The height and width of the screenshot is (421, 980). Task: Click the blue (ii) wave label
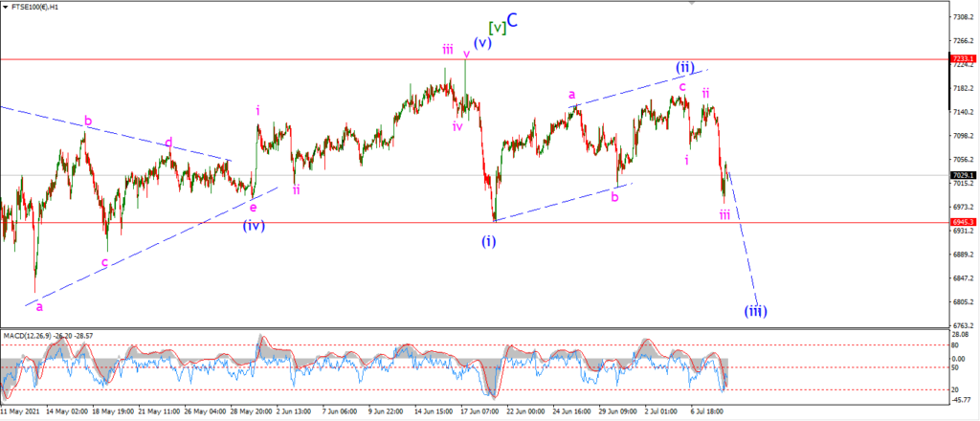pyautogui.click(x=685, y=66)
